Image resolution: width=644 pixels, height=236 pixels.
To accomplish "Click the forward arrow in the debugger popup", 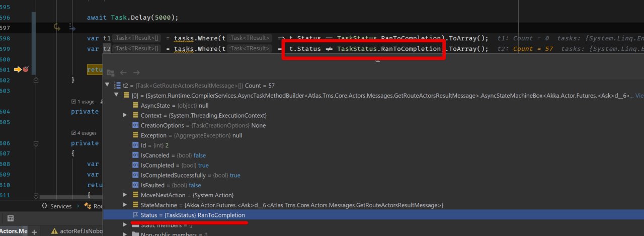I will (136, 73).
